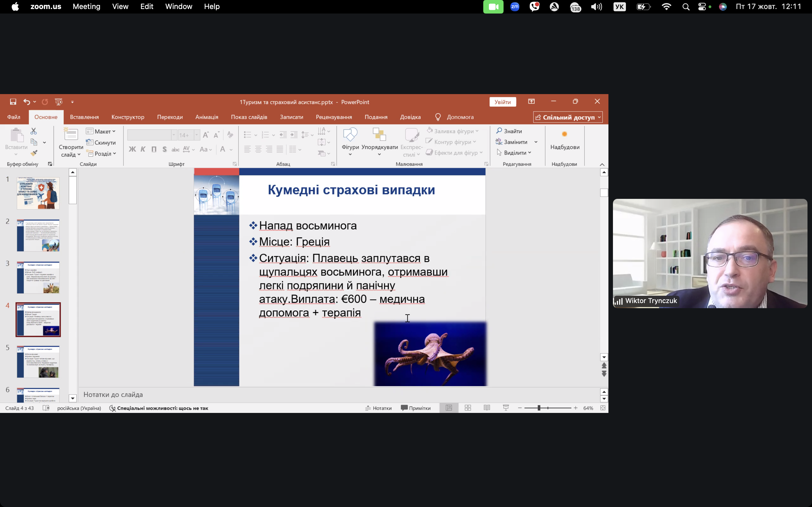Image resolution: width=812 pixels, height=507 pixels.
Task: Click the Знайти search button
Action: (x=509, y=131)
